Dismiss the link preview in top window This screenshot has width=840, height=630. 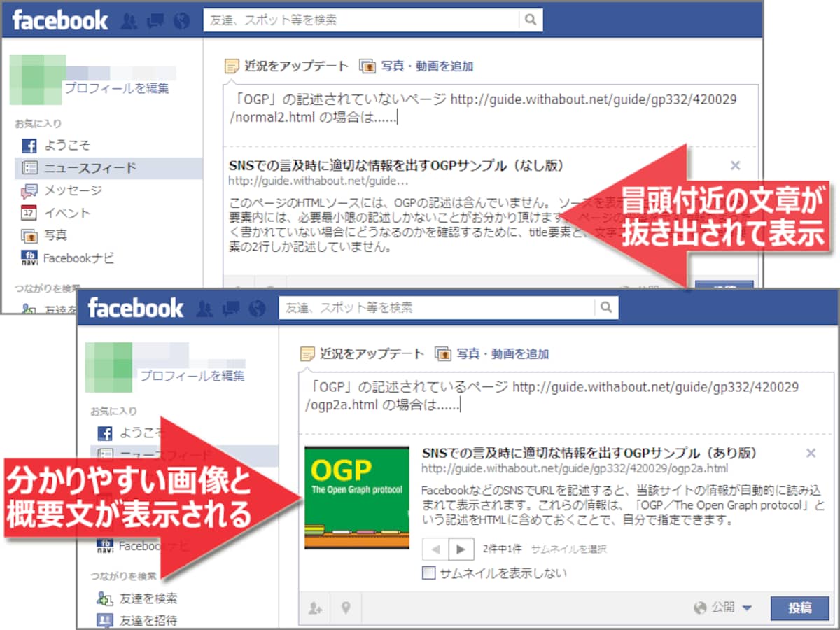point(735,166)
